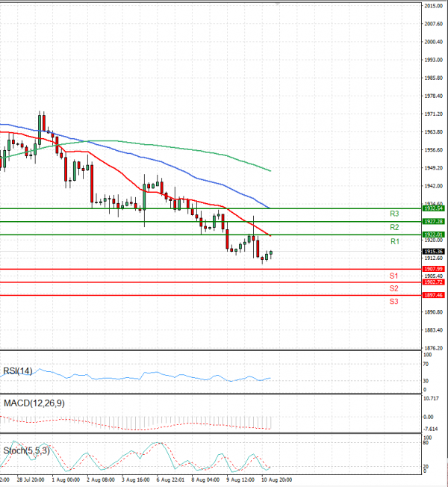Click the 70 level on RSI scale
The image size is (448, 487).
(x=426, y=364)
